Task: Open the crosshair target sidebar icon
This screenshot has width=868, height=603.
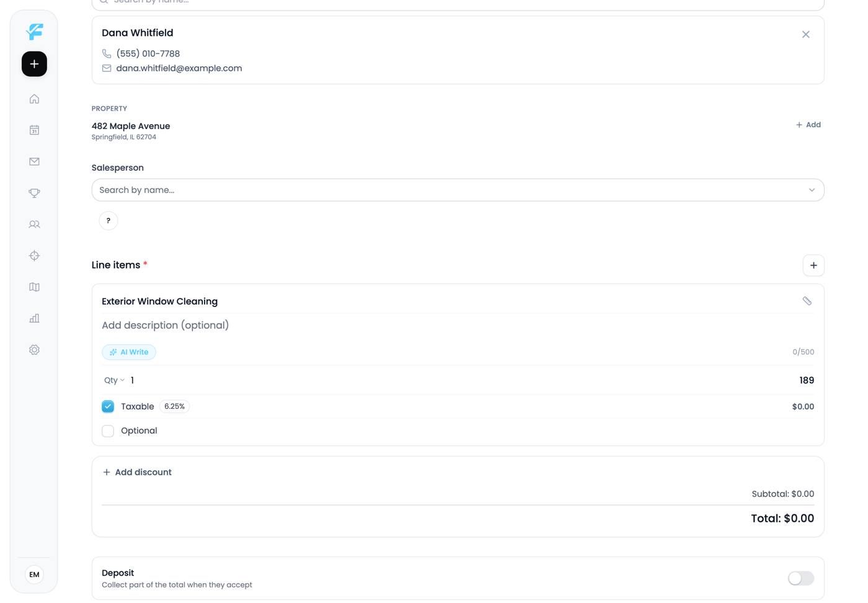Action: pos(34,256)
